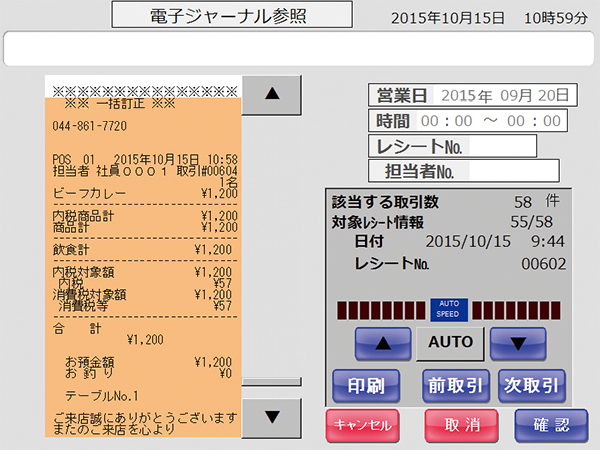Click the right speed level bar segments
Image resolution: width=600 pixels, height=450 pixels.
pos(516,310)
